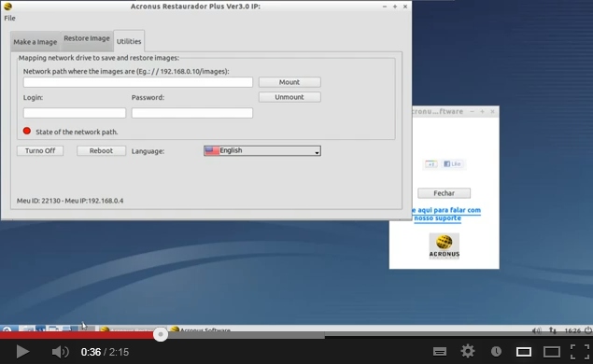Click the Facebook Like button icon

click(x=452, y=163)
